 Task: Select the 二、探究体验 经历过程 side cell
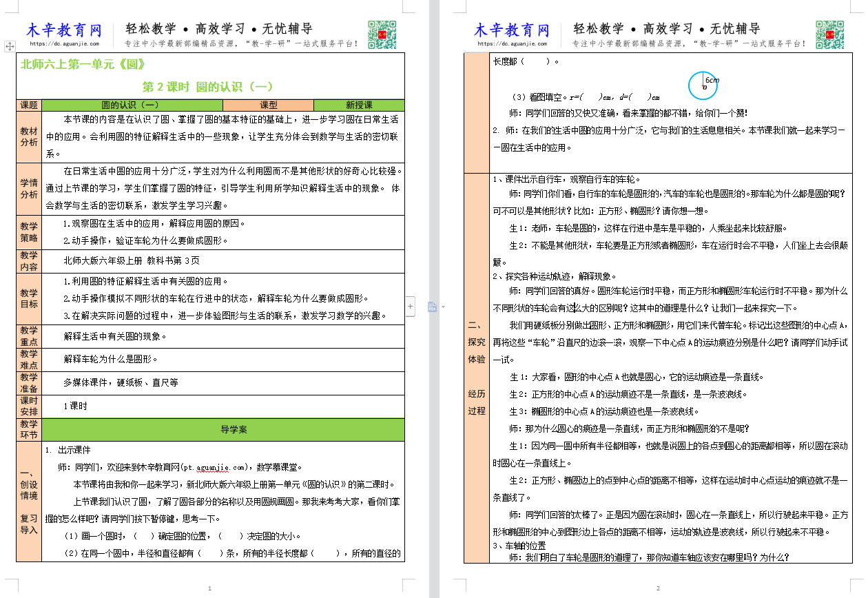click(x=477, y=367)
